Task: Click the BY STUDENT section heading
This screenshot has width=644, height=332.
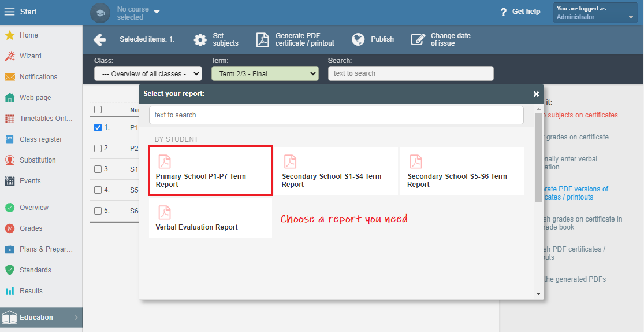Action: [176, 139]
